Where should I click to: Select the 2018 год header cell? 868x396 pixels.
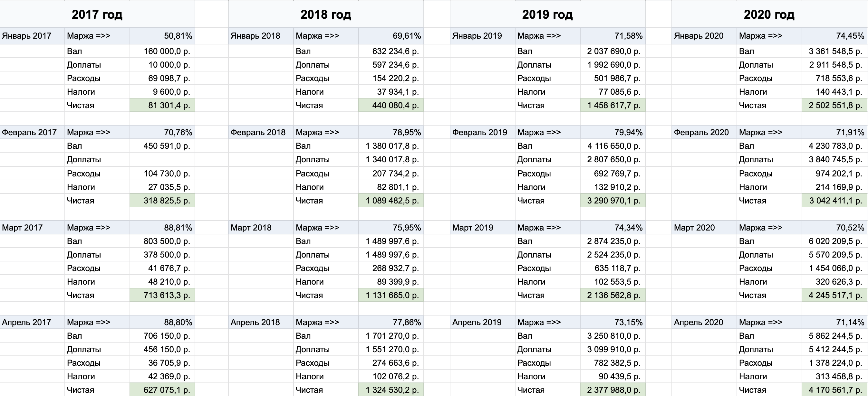point(326,14)
